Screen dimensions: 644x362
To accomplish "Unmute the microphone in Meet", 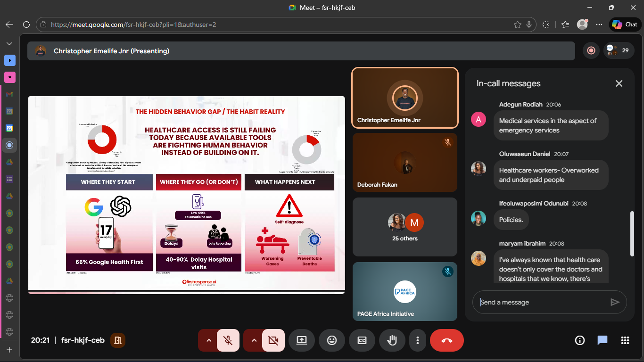I will pyautogui.click(x=228, y=340).
